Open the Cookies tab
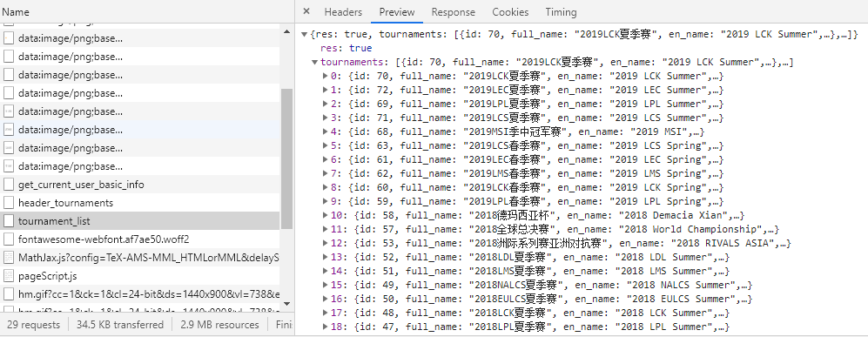The width and height of the screenshot is (868, 337). [510, 11]
